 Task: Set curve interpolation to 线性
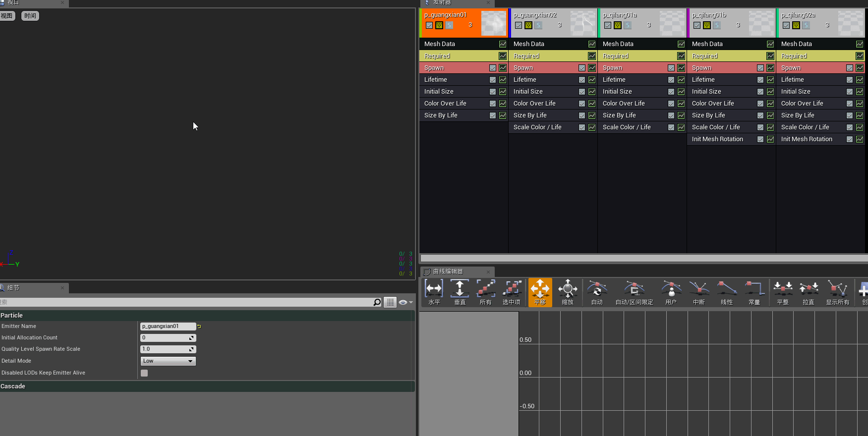[727, 292]
